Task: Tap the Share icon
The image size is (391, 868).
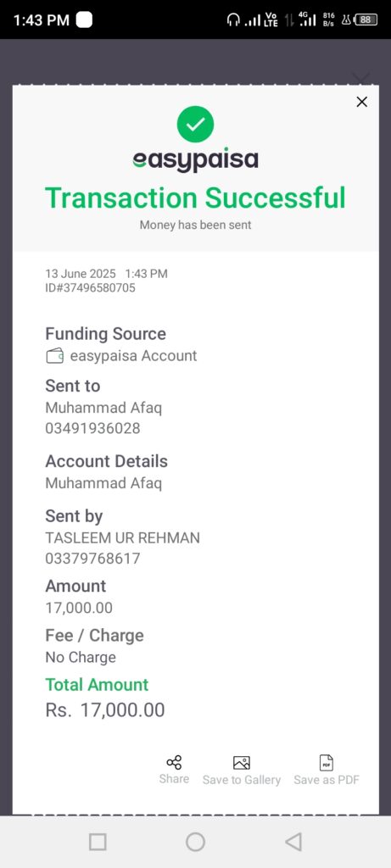Action: 174,762
